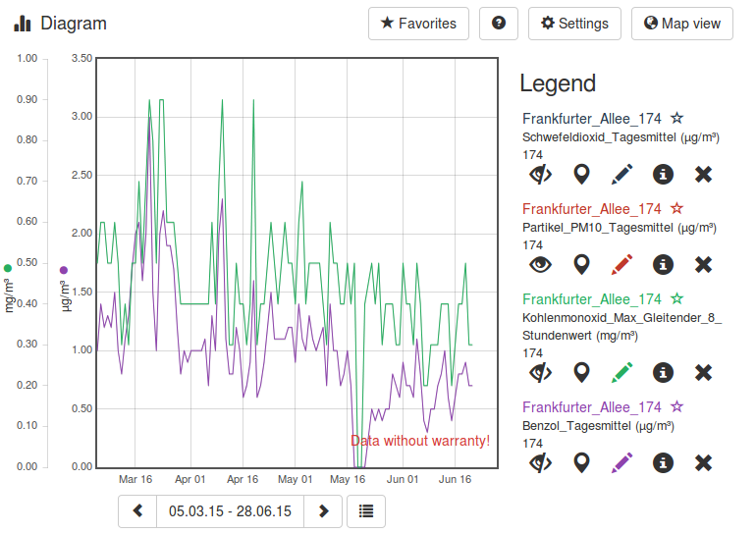Delete the Benzol series from legend
The image size is (756, 534).
coord(703,462)
